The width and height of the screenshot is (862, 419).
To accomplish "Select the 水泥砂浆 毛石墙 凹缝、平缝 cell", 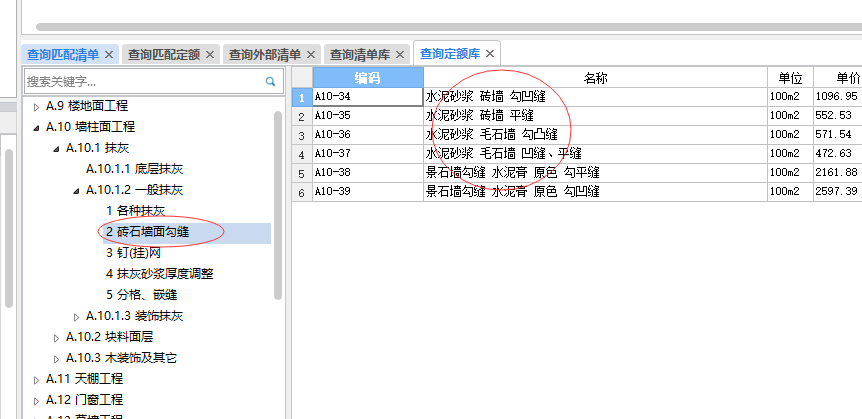I will 595,154.
